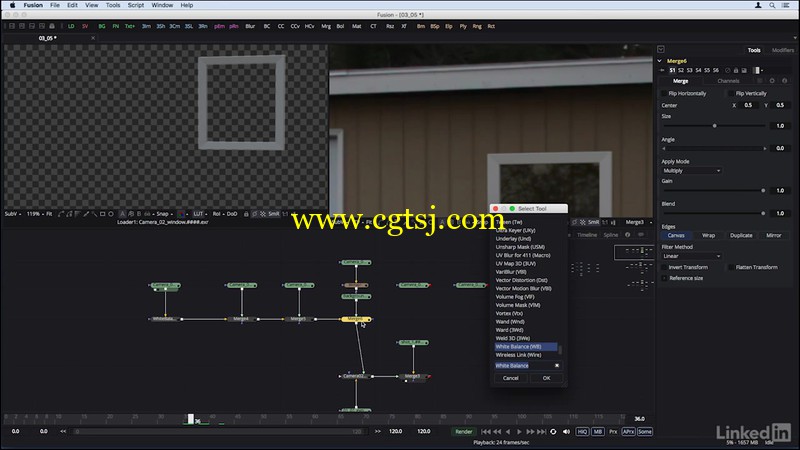Click the Mat toolbar tool

(x=357, y=26)
